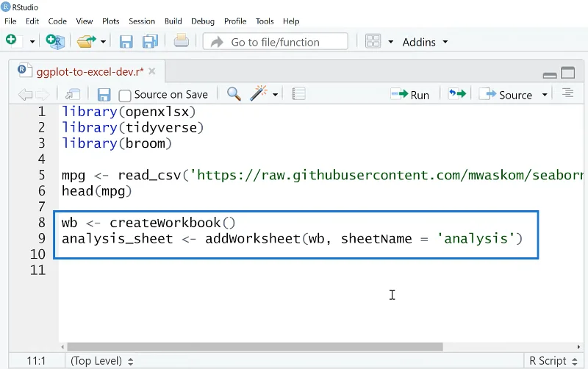Screen dimensions: 588x369
Task: Click the Run button
Action: pos(410,95)
